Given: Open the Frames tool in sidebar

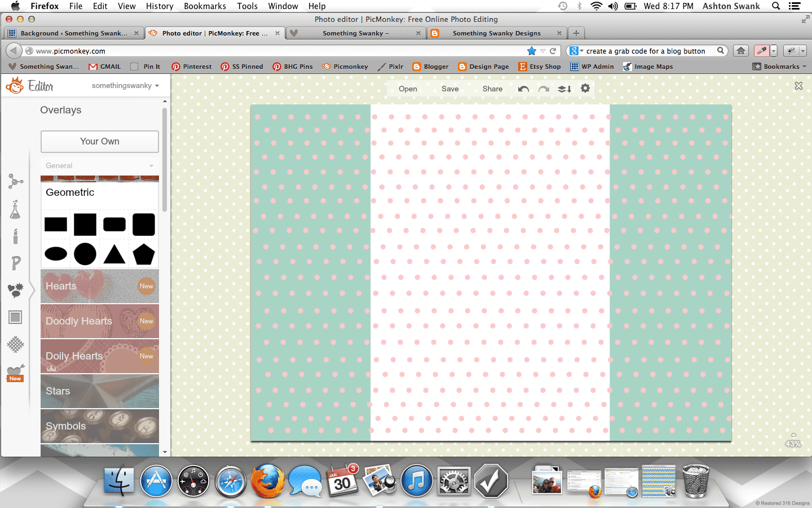Looking at the screenshot, I should (x=15, y=317).
